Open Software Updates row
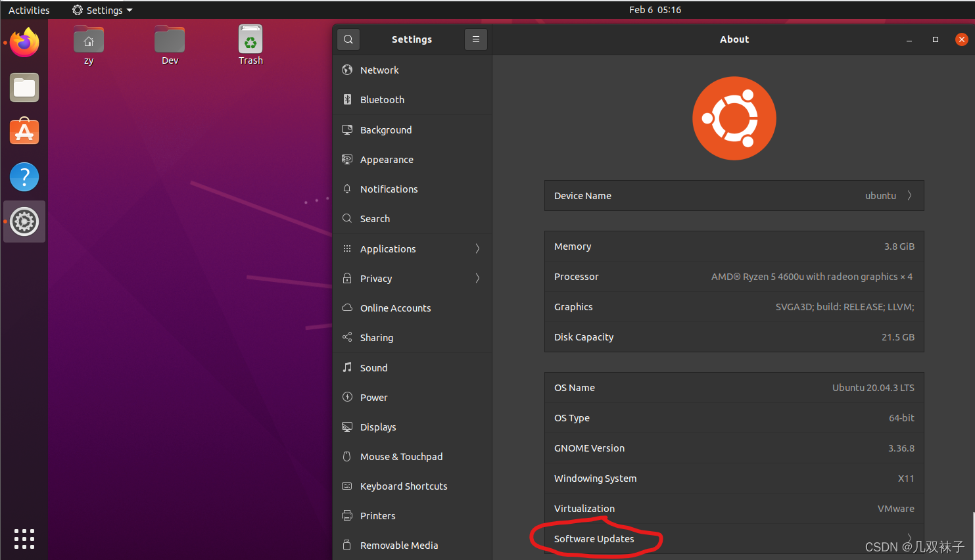The image size is (975, 560). point(734,538)
